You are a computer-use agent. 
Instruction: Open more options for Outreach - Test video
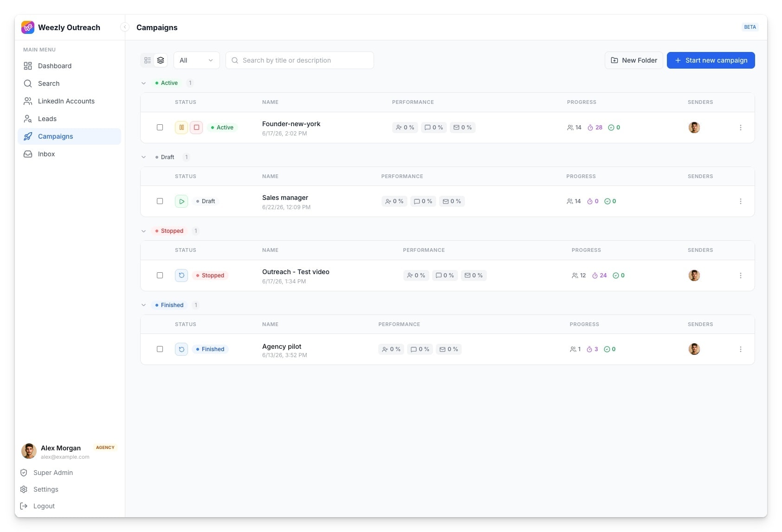[740, 276]
